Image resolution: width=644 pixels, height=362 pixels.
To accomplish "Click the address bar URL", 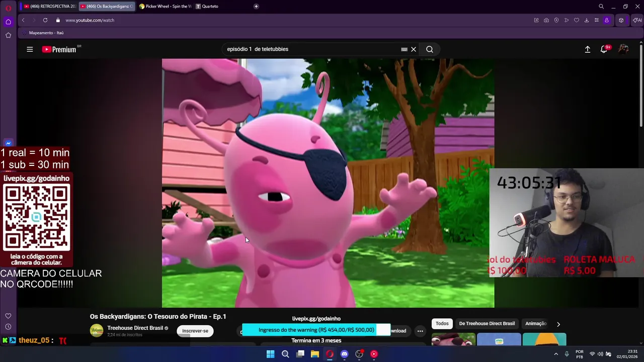I will tap(90, 20).
